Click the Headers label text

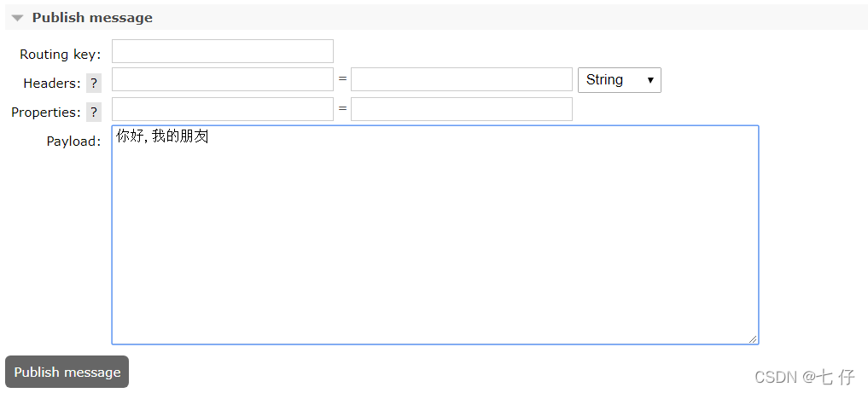51,83
